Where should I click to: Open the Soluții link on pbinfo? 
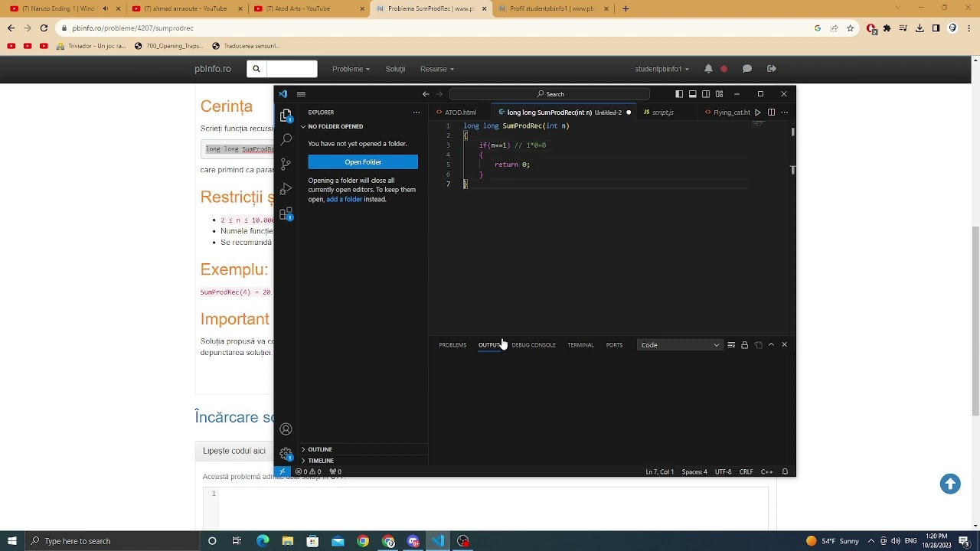[x=395, y=69]
